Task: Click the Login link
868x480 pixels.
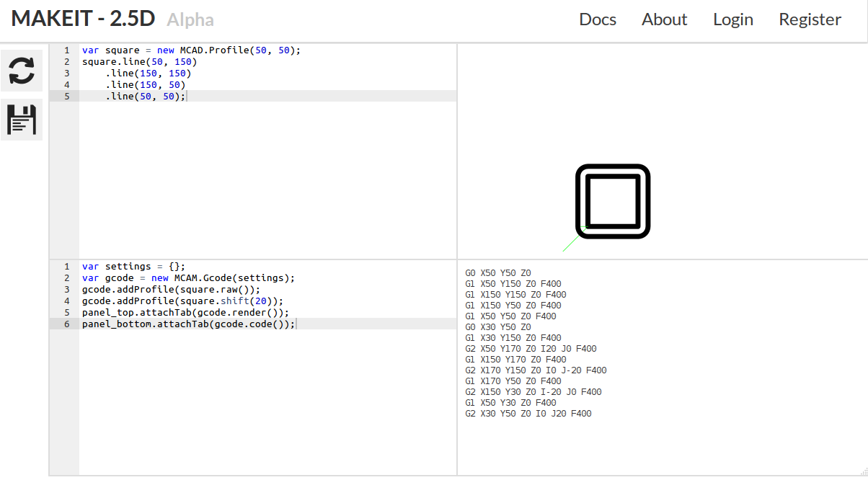Action: (x=732, y=20)
